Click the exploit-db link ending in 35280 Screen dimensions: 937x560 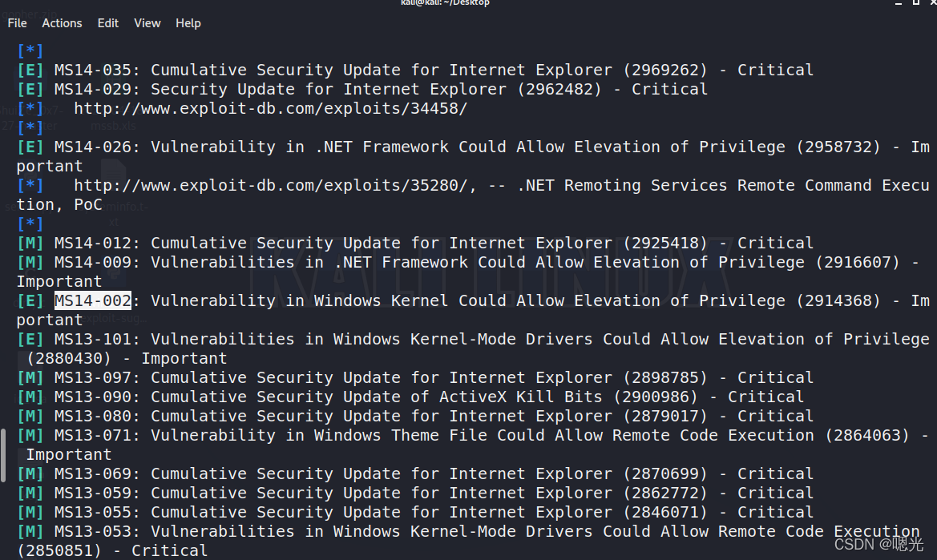click(x=275, y=185)
